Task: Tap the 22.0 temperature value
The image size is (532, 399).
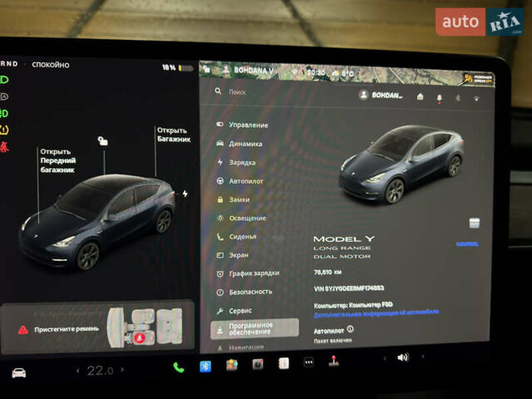Action: point(100,371)
